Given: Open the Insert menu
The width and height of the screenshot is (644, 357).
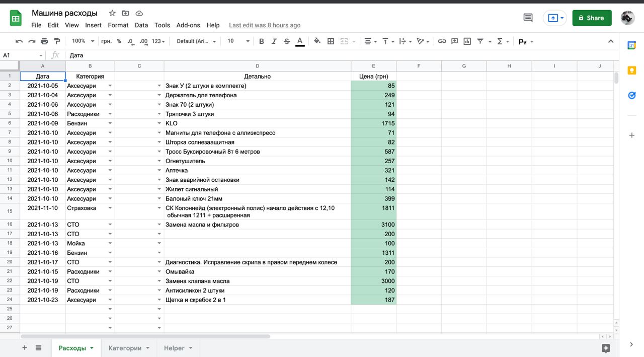Looking at the screenshot, I should click(94, 25).
